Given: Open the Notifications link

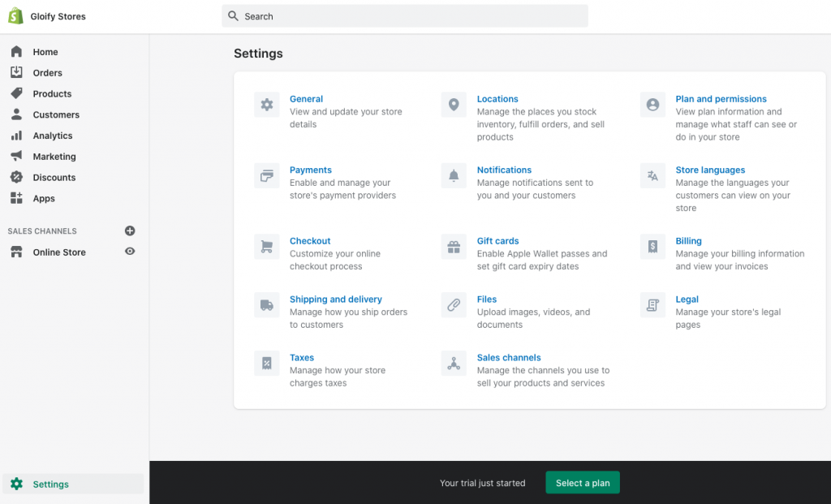Looking at the screenshot, I should click(504, 170).
